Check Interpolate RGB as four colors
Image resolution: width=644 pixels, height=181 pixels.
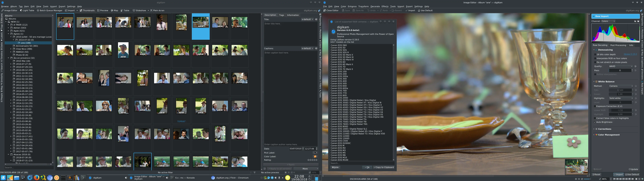click(x=595, y=58)
